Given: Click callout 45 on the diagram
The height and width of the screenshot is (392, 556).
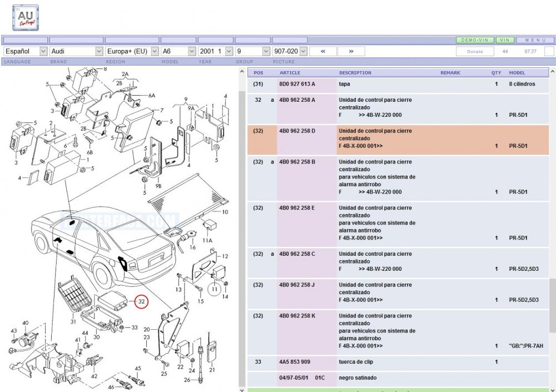Looking at the screenshot, I should click(x=138, y=369).
